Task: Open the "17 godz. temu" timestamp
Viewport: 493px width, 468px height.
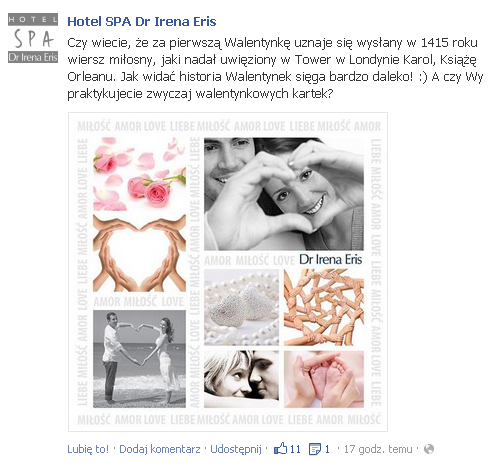Action: (378, 449)
